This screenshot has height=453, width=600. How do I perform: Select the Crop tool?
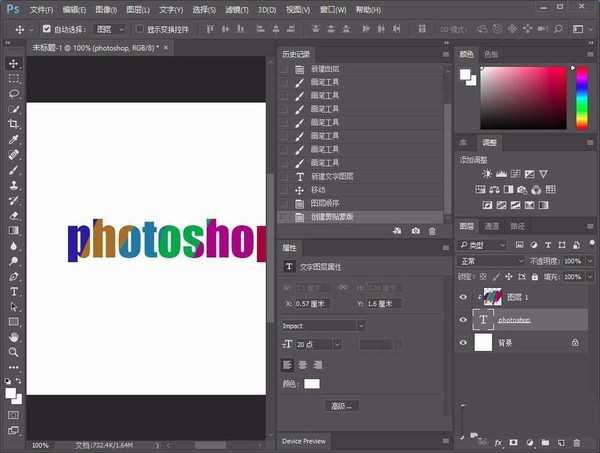coord(14,124)
